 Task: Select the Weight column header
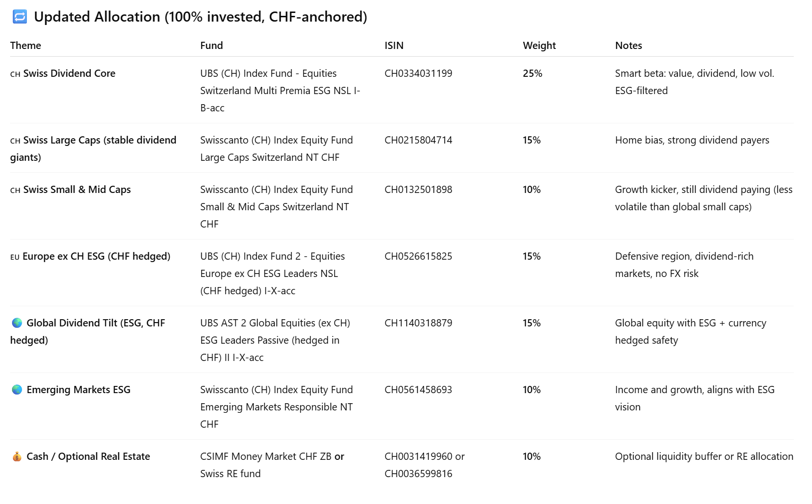point(539,46)
